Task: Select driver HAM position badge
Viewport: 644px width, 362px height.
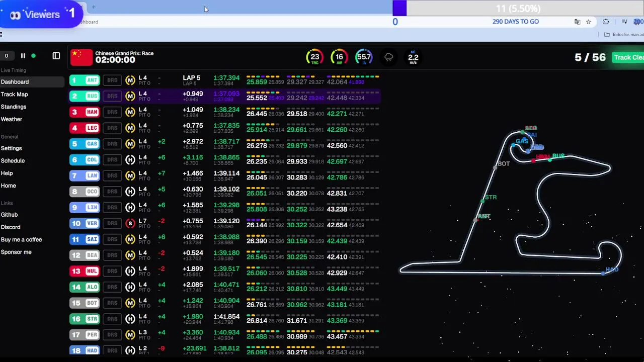Action: click(85, 112)
